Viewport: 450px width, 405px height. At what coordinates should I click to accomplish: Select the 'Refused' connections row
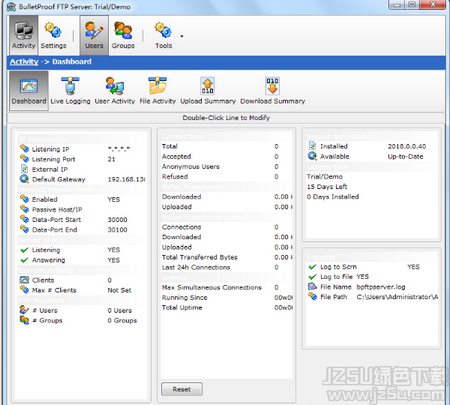point(227,176)
